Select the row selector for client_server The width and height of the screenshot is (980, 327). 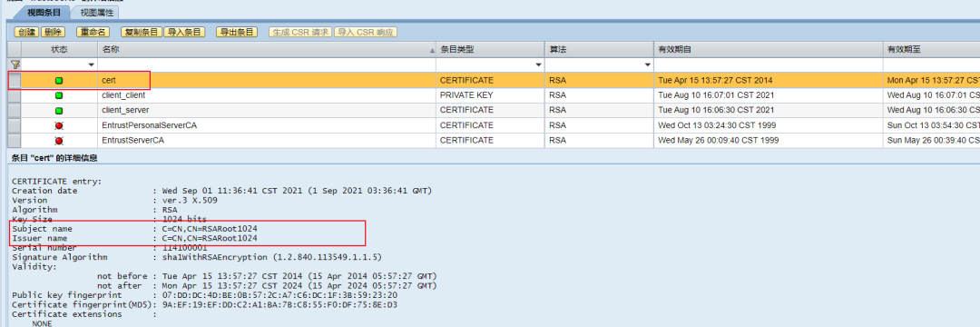[x=15, y=111]
